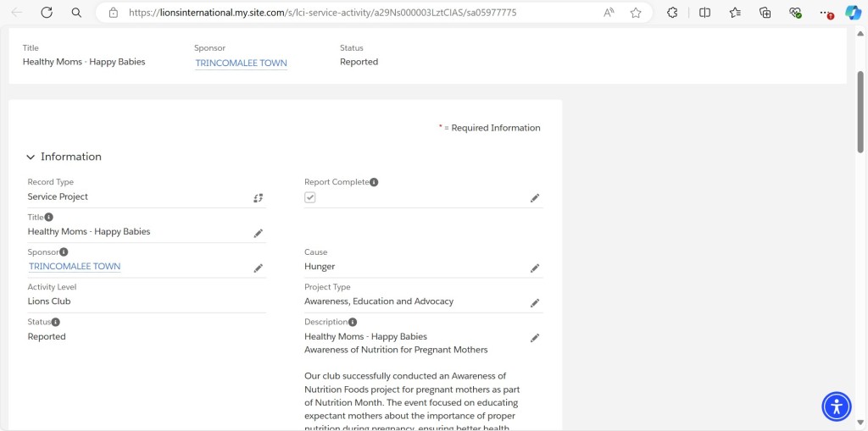Edit the Title field pencil icon
Screen dimensions: 868x431
click(x=258, y=234)
